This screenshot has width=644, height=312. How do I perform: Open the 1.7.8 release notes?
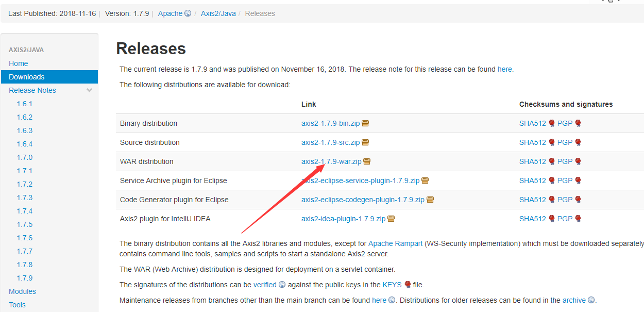(24, 265)
